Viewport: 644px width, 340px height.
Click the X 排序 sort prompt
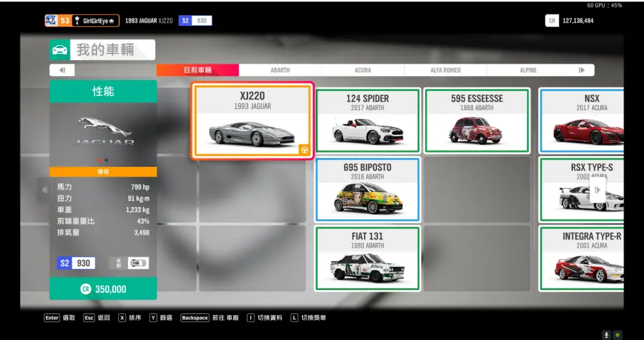130,318
